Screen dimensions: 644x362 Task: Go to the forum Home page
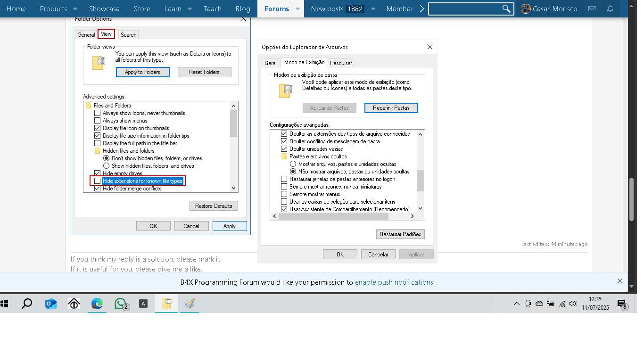point(16,9)
